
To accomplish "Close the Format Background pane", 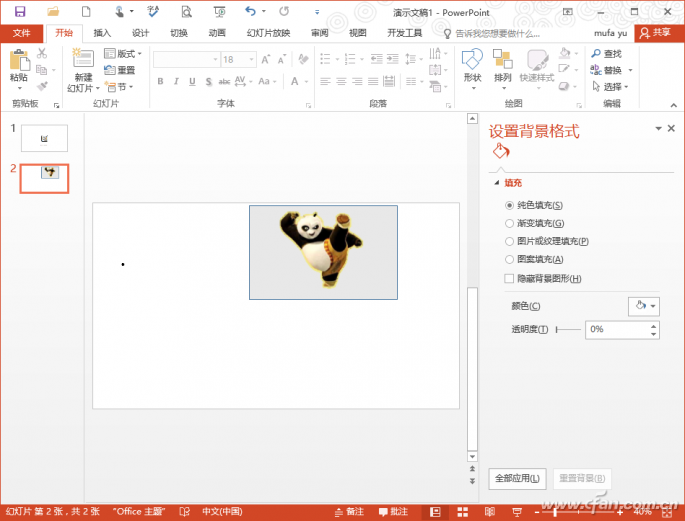I will point(671,128).
